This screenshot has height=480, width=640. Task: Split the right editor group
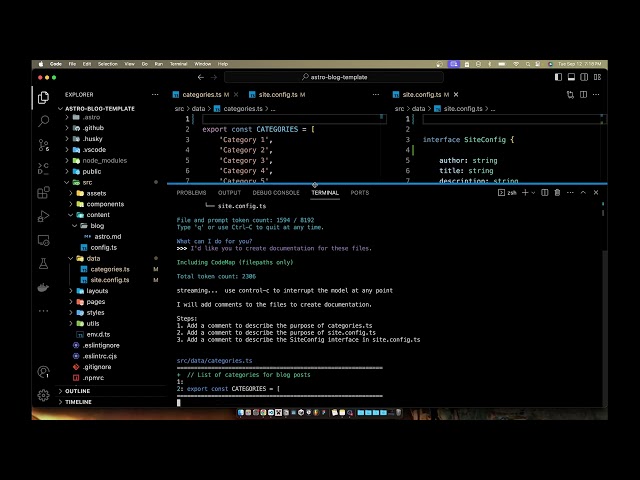(x=583, y=95)
